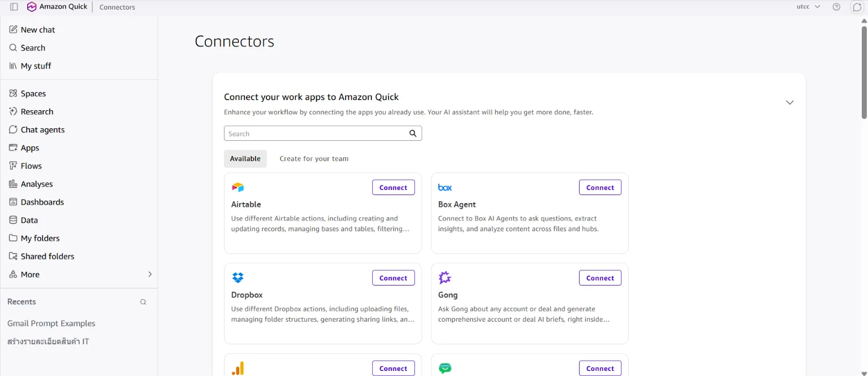This screenshot has height=376, width=868.
Task: Toggle the sidebar panel icon beside Amazon Quick logo
Action: [x=14, y=7]
